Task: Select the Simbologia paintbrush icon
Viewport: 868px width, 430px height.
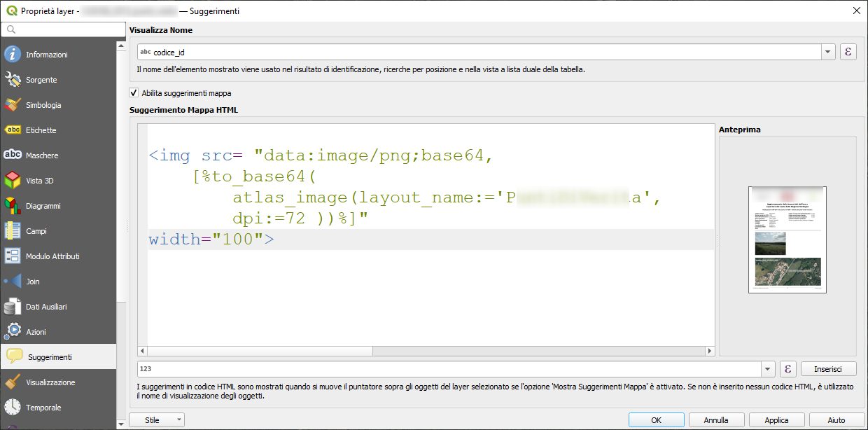Action: pyautogui.click(x=13, y=105)
